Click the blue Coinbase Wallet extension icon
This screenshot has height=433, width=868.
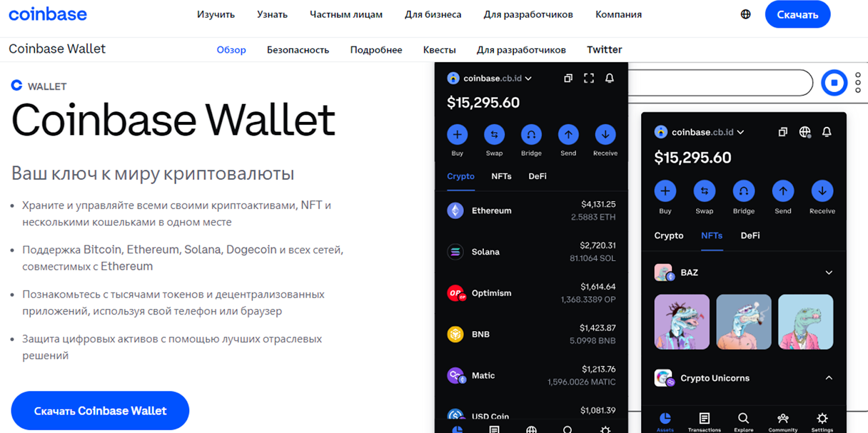[x=834, y=83]
